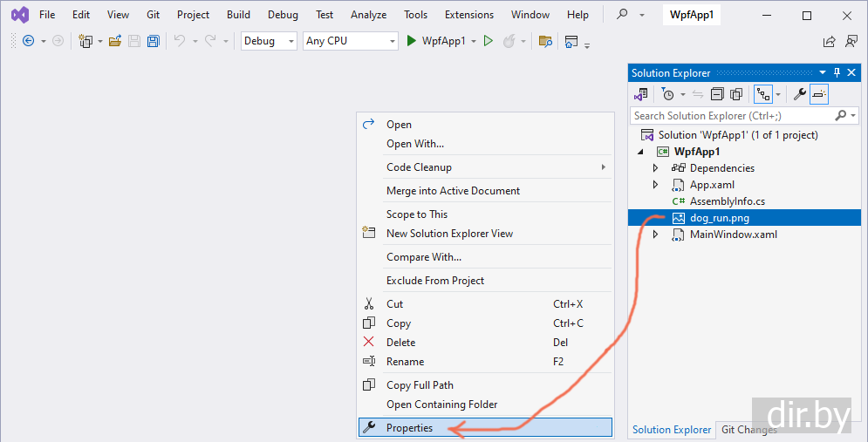The height and width of the screenshot is (442, 868).
Task: Switch to Git Changes tab
Action: 748,430
